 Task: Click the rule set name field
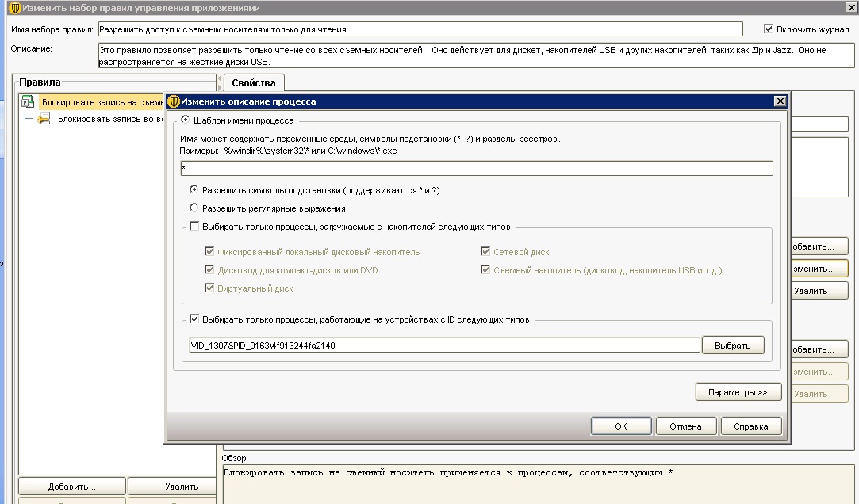point(420,29)
